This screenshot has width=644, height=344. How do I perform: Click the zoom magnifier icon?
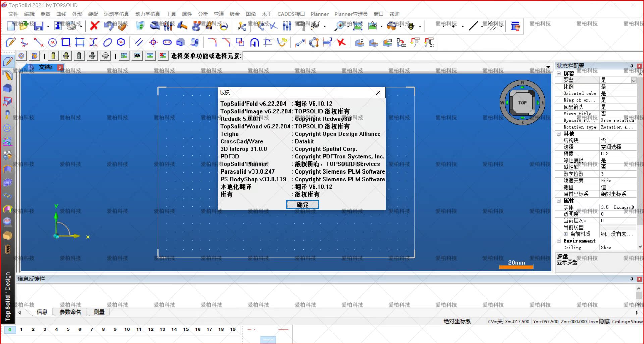340,26
